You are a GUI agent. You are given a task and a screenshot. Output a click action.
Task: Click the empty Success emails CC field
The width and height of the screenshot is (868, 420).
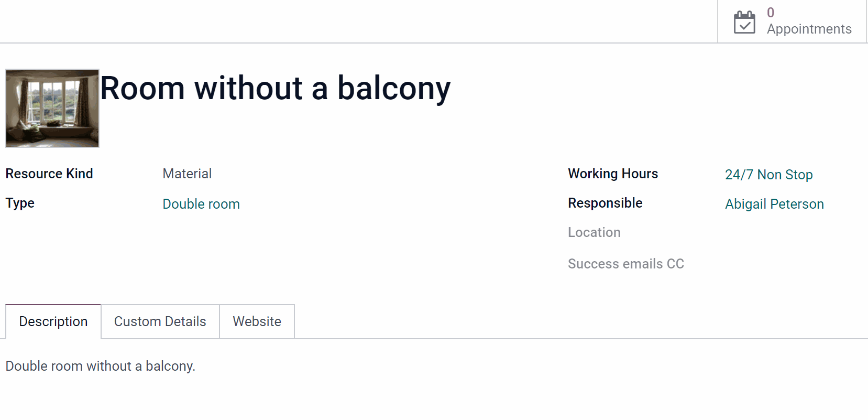pyautogui.click(x=794, y=264)
